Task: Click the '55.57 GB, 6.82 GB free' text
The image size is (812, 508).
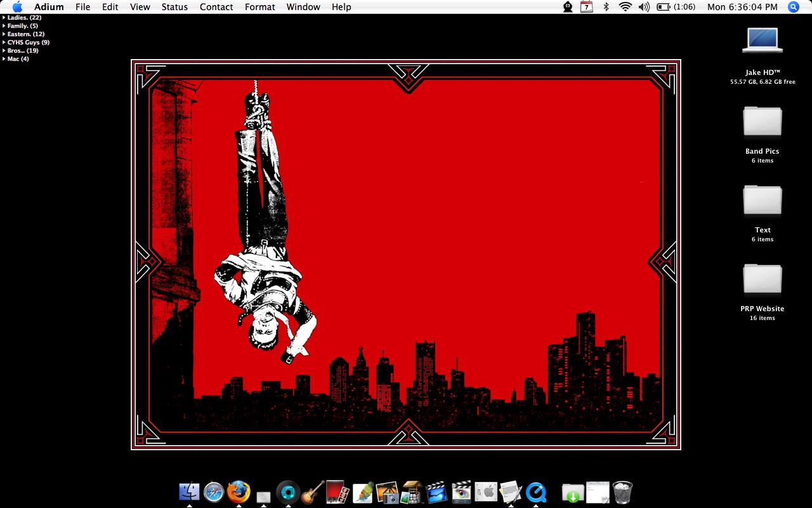Action: pyautogui.click(x=763, y=82)
